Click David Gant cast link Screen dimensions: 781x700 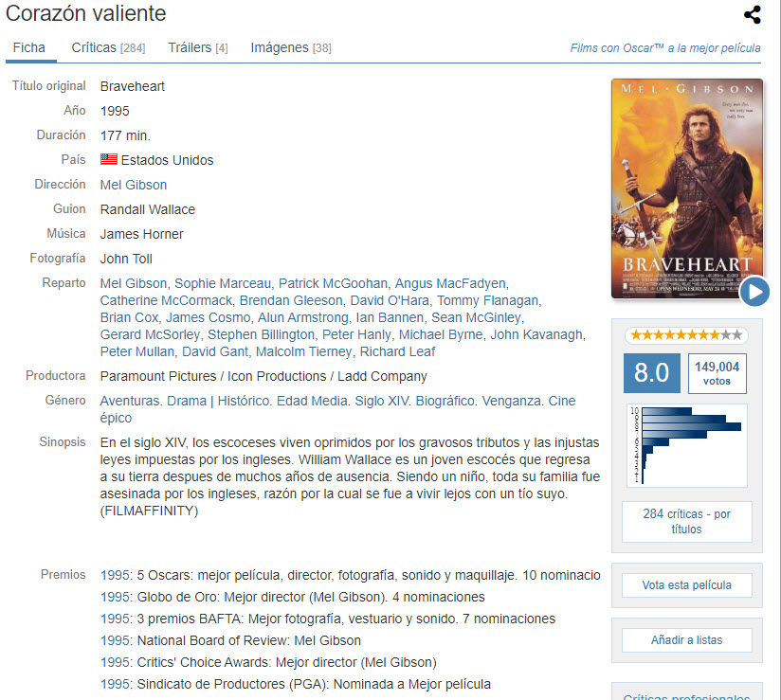(215, 351)
